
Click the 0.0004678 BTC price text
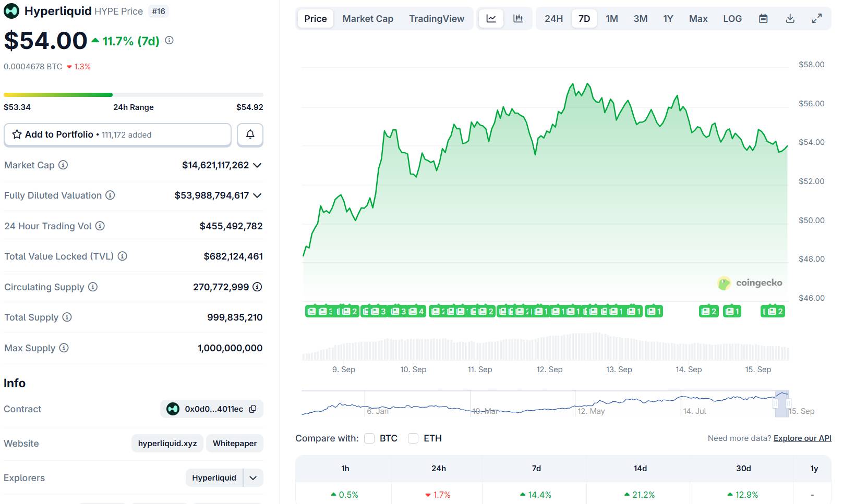coord(33,67)
